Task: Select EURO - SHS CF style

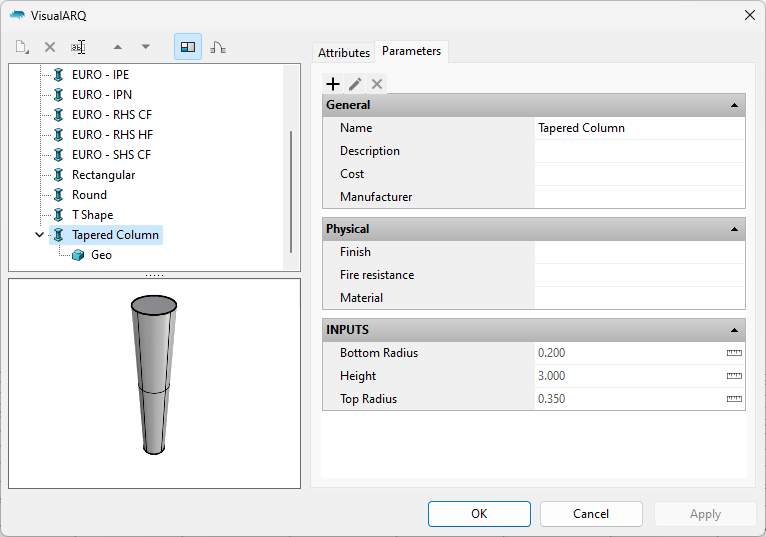Action: [x=111, y=155]
